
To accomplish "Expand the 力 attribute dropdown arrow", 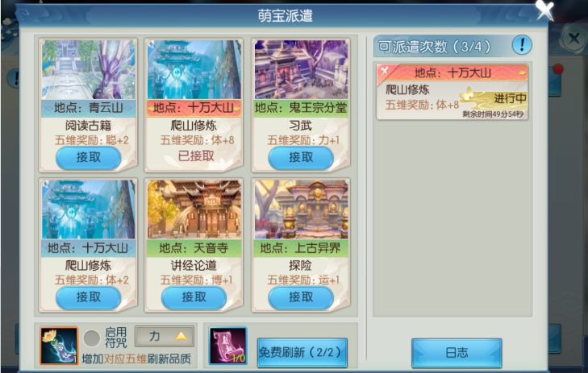I will pyautogui.click(x=181, y=336).
